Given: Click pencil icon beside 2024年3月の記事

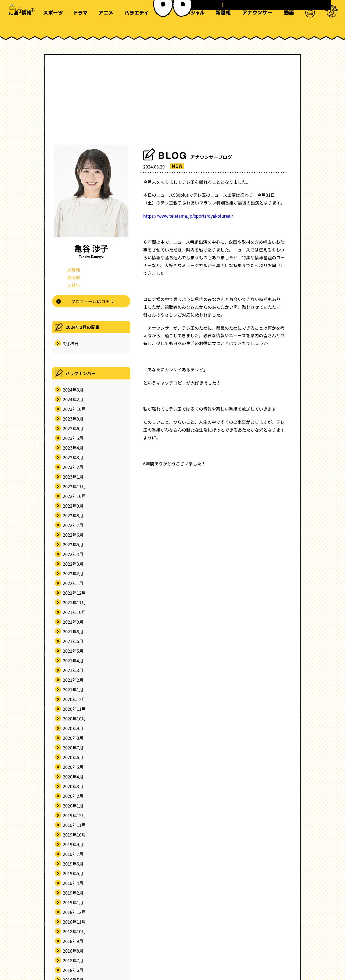Looking at the screenshot, I should point(59,327).
